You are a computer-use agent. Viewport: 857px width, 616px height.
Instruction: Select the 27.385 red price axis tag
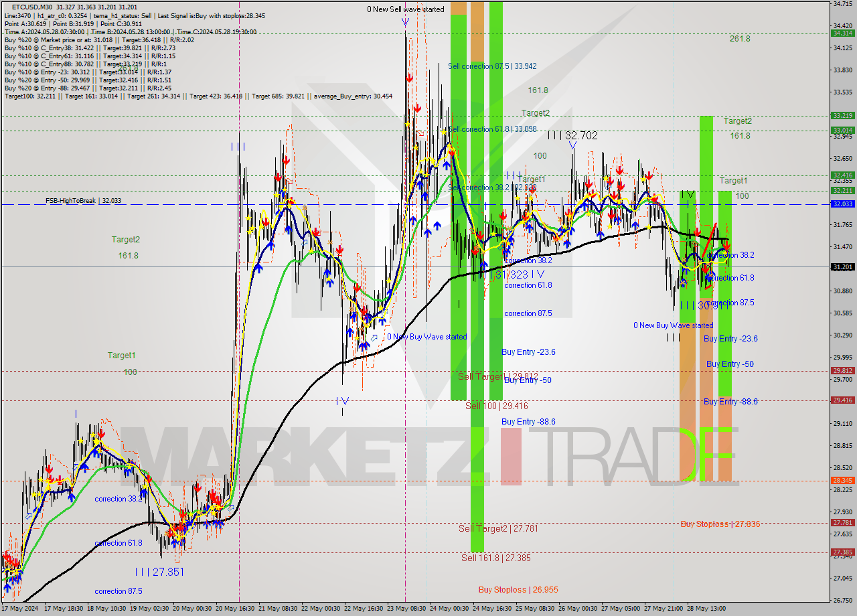842,552
